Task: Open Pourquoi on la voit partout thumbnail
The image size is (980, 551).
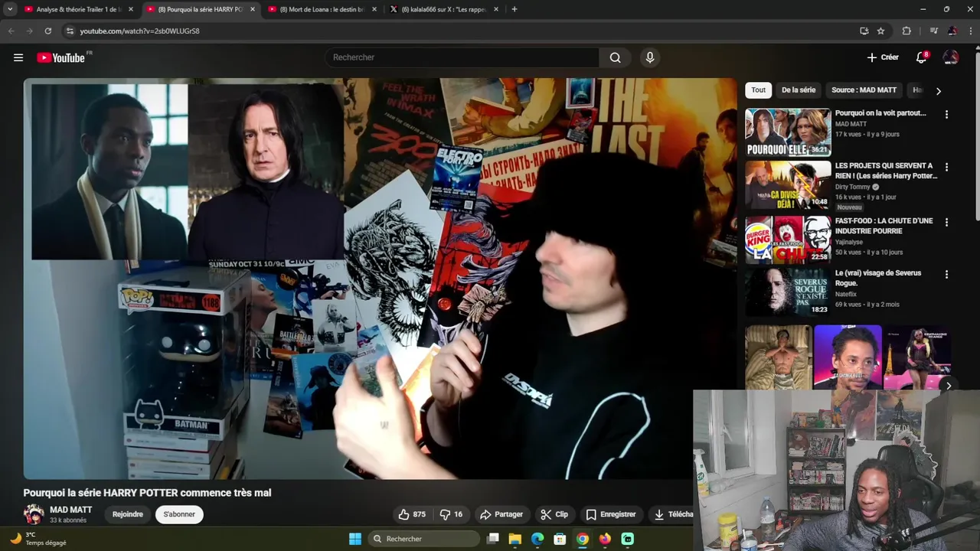Action: [788, 132]
